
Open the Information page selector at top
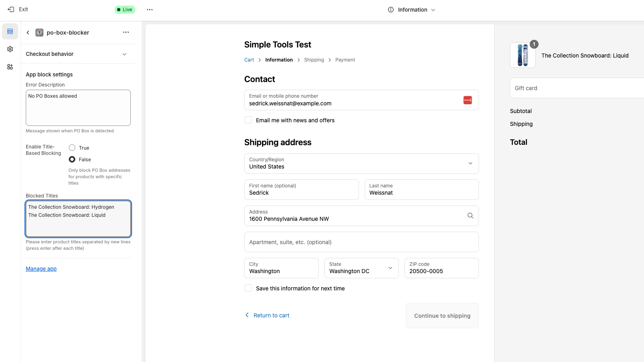(x=412, y=10)
